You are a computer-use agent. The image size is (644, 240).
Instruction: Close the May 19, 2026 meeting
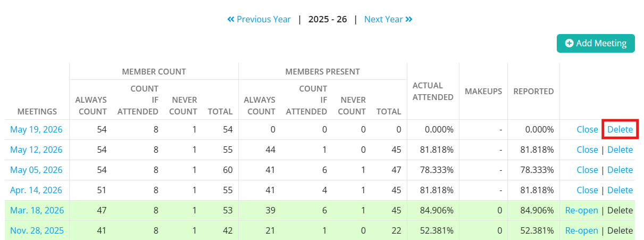click(587, 129)
